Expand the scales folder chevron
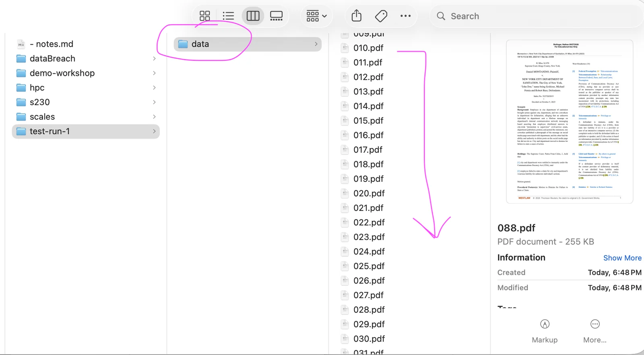The width and height of the screenshot is (644, 355). coord(154,116)
